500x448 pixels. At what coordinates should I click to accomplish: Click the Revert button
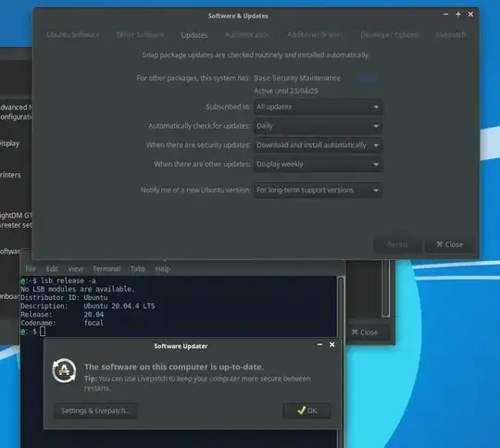click(397, 244)
